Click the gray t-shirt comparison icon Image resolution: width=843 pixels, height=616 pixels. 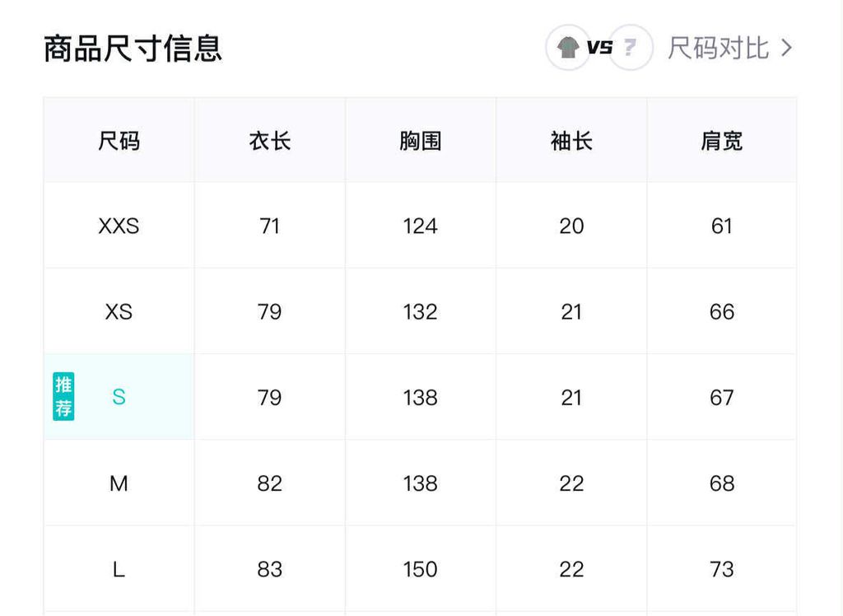(568, 48)
